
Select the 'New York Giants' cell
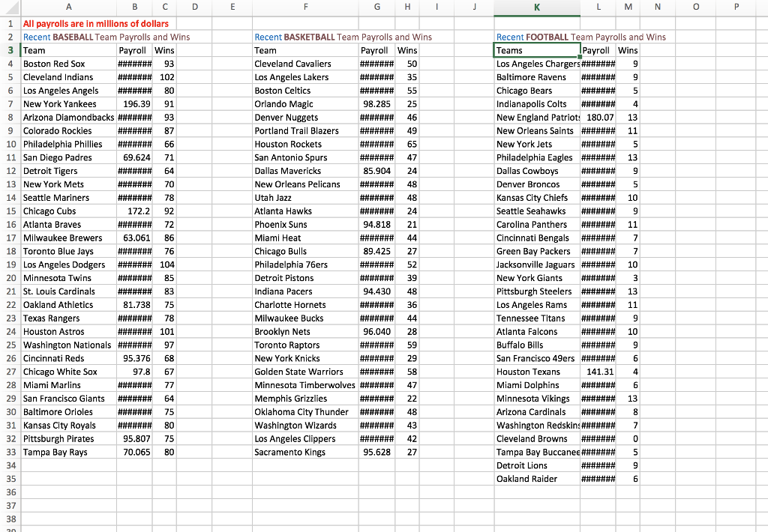[x=537, y=278]
